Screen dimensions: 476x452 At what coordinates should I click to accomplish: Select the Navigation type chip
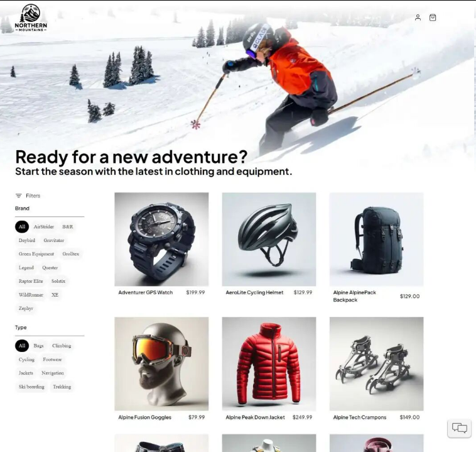[53, 373]
